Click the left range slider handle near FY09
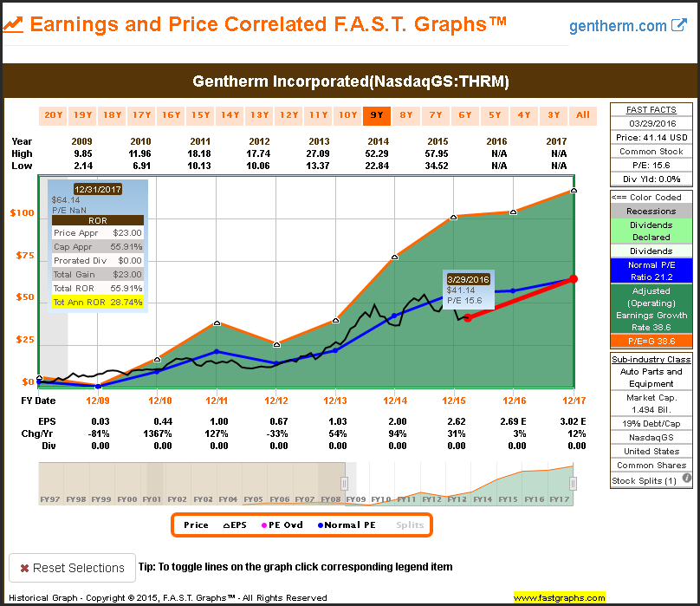The width and height of the screenshot is (700, 606). click(344, 484)
